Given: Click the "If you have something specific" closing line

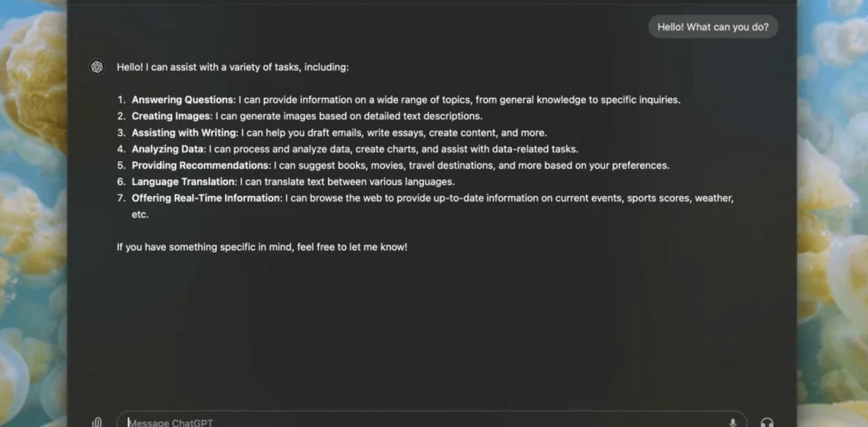Looking at the screenshot, I should coord(262,247).
